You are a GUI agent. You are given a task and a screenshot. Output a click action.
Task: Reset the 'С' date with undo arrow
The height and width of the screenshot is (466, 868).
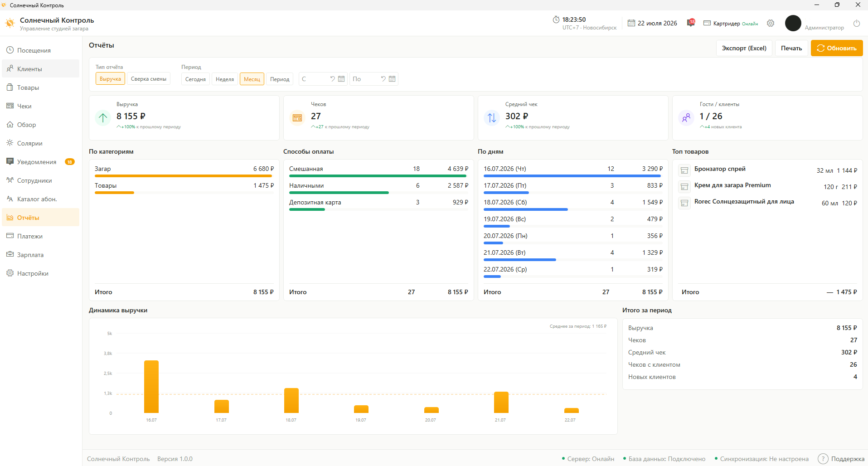[332, 79]
